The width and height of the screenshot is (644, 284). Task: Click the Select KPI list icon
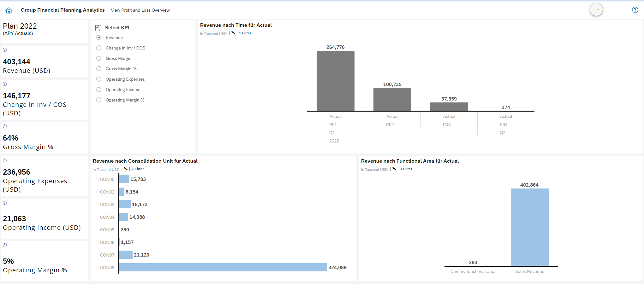coord(98,27)
